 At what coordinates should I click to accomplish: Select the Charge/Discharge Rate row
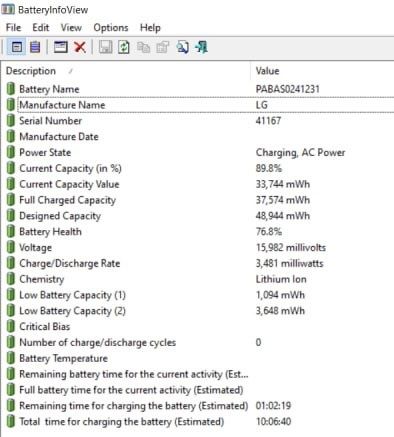click(199, 263)
